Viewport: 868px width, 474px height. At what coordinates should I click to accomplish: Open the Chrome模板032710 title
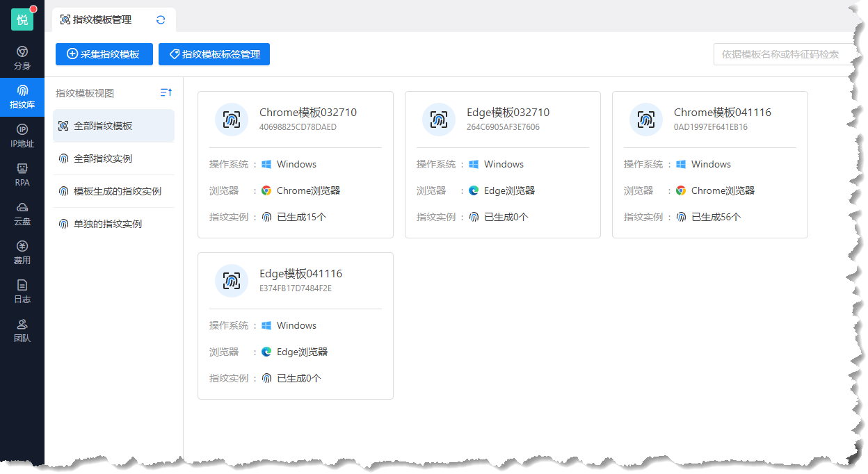click(x=308, y=113)
